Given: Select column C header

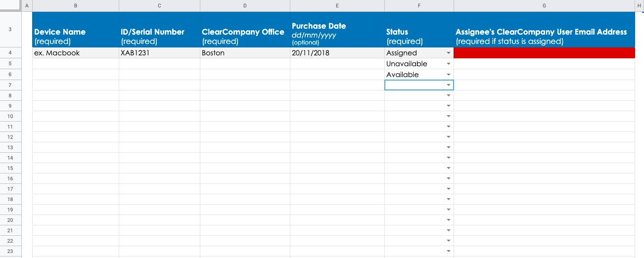Looking at the screenshot, I should (x=159, y=5).
